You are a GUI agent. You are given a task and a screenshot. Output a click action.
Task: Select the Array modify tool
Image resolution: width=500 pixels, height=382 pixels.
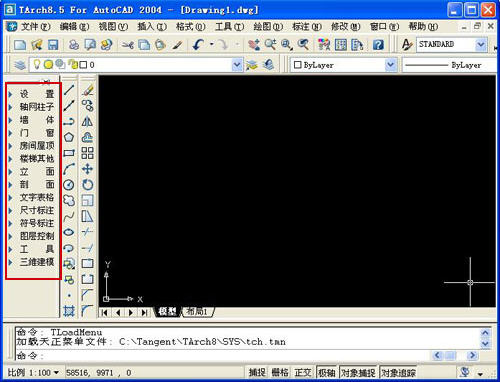[x=87, y=153]
